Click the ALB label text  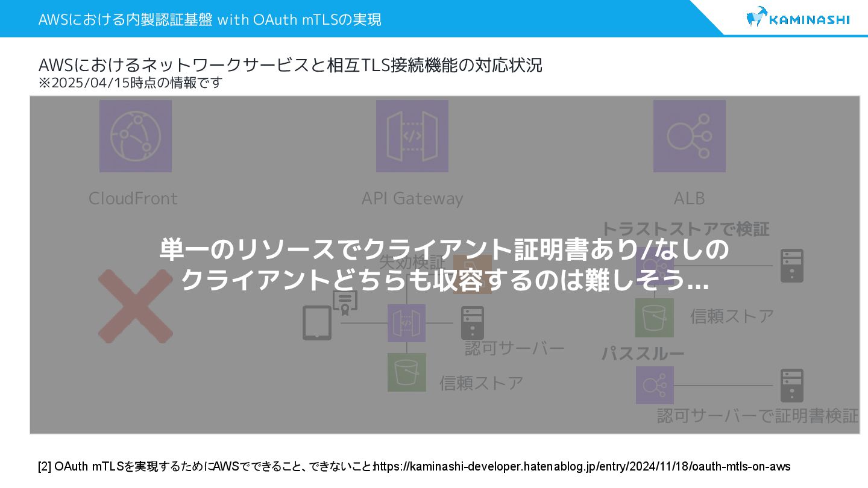[x=690, y=198]
